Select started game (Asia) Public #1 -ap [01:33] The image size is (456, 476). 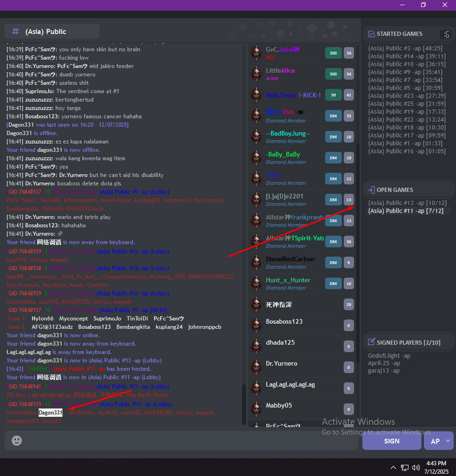coord(405,143)
